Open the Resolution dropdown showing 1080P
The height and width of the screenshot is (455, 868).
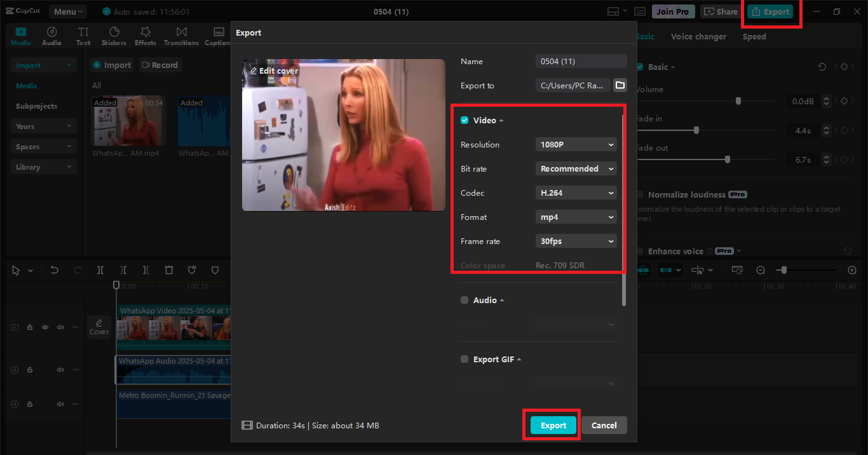pos(576,145)
